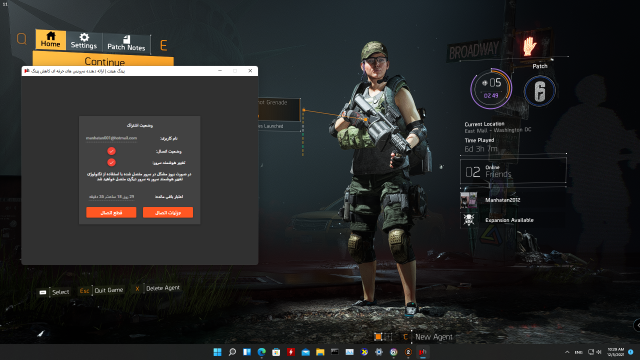Open the red lightning-bolt app on taskbar
This screenshot has height=360, width=640.
[291, 352]
